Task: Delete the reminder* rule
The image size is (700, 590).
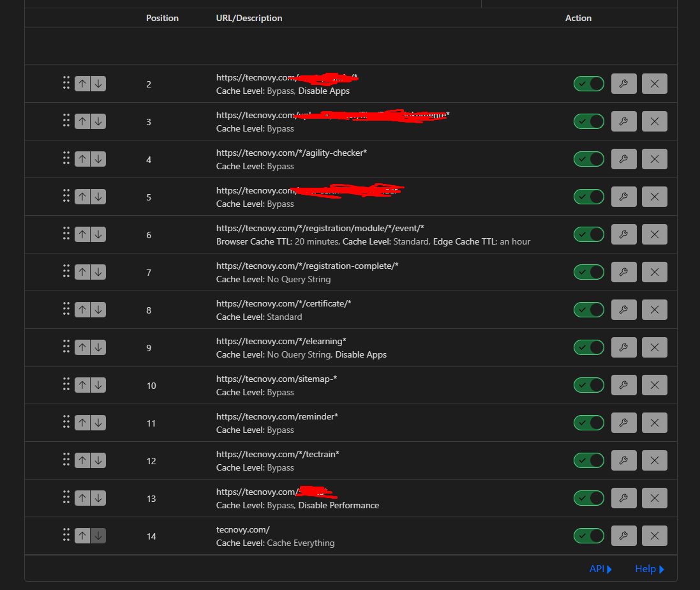Action: click(x=655, y=423)
